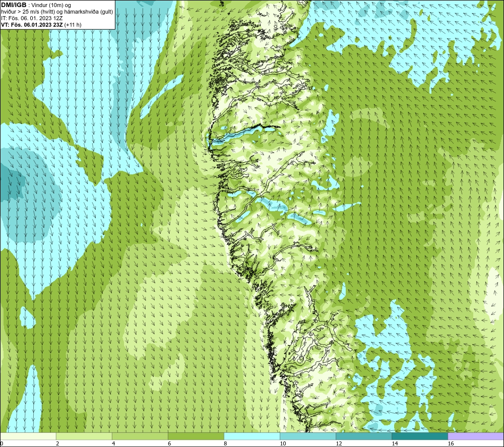Click the 8–10 m/s light cyan legend swatch

(x=251, y=436)
